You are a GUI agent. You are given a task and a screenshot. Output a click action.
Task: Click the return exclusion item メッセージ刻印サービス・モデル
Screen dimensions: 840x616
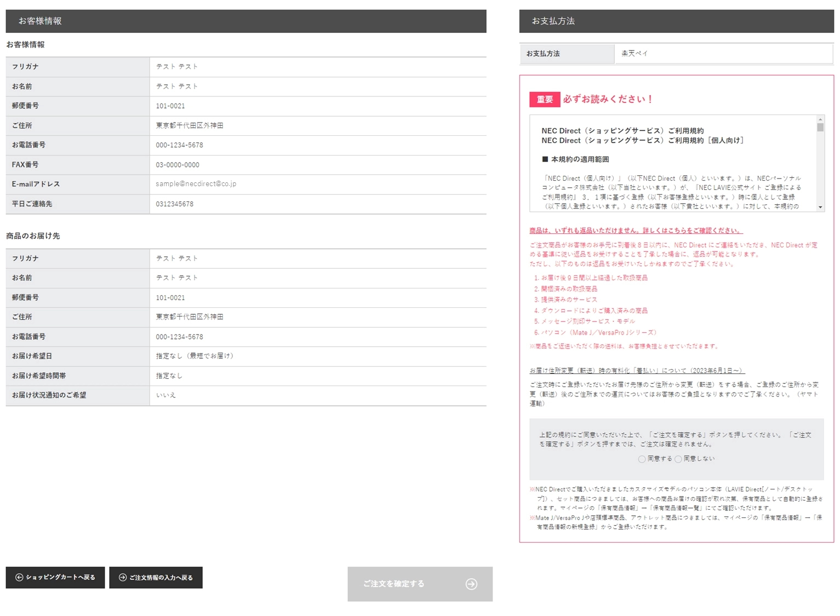point(588,321)
